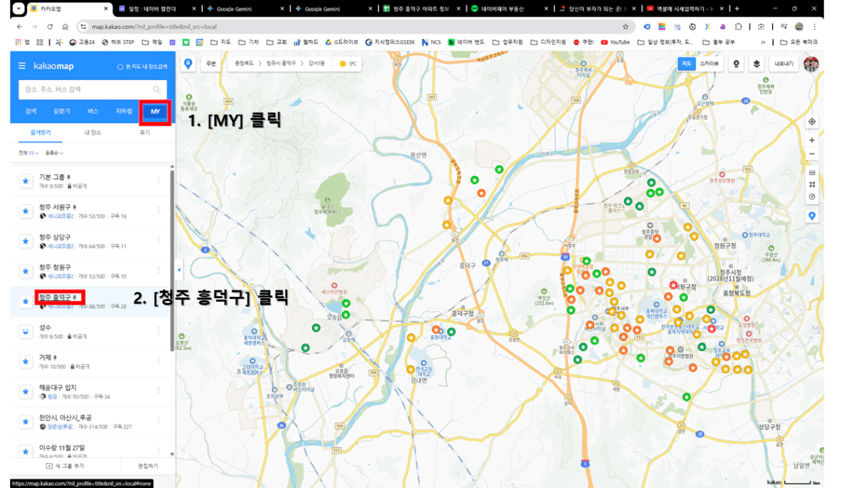
Task: Open more options for 청주 서원구
Action: click(158, 210)
